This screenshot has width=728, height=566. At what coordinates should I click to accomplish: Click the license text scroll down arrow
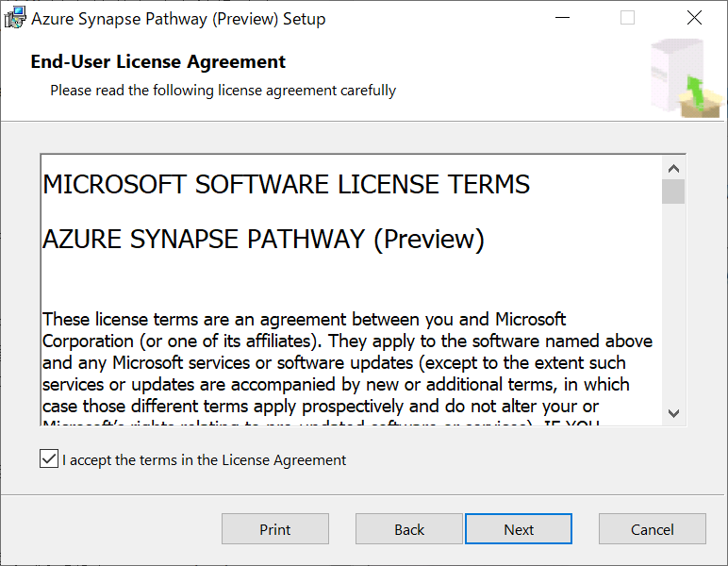pos(673,413)
